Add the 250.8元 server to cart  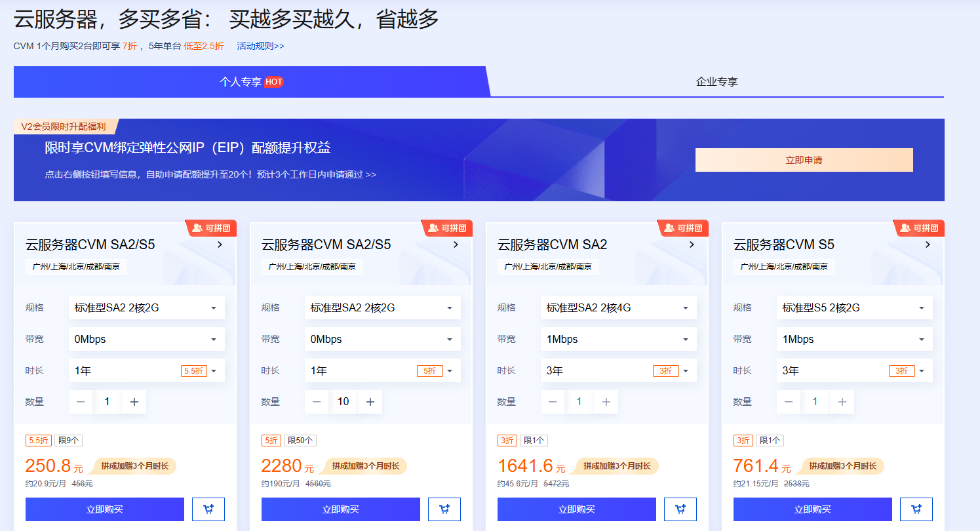pos(208,509)
